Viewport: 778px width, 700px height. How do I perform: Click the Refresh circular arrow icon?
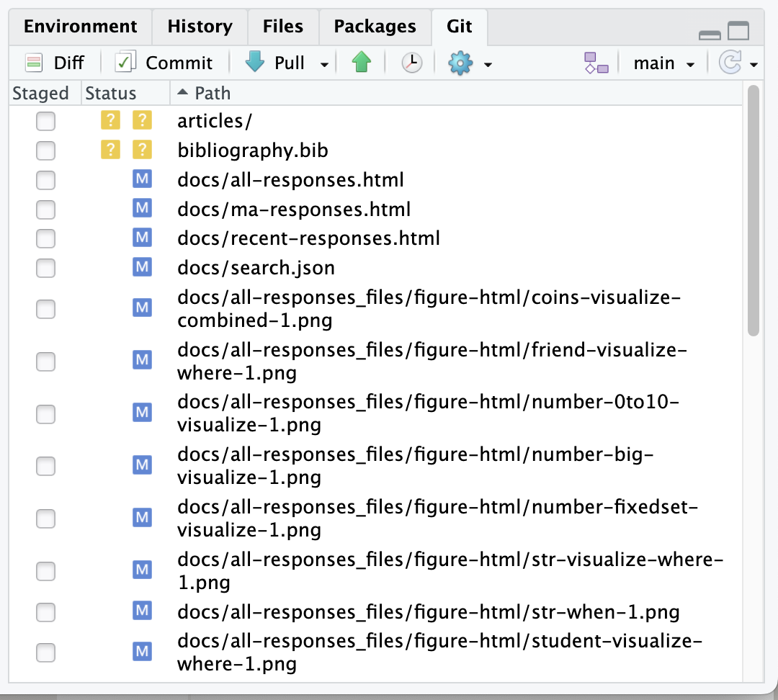click(730, 63)
